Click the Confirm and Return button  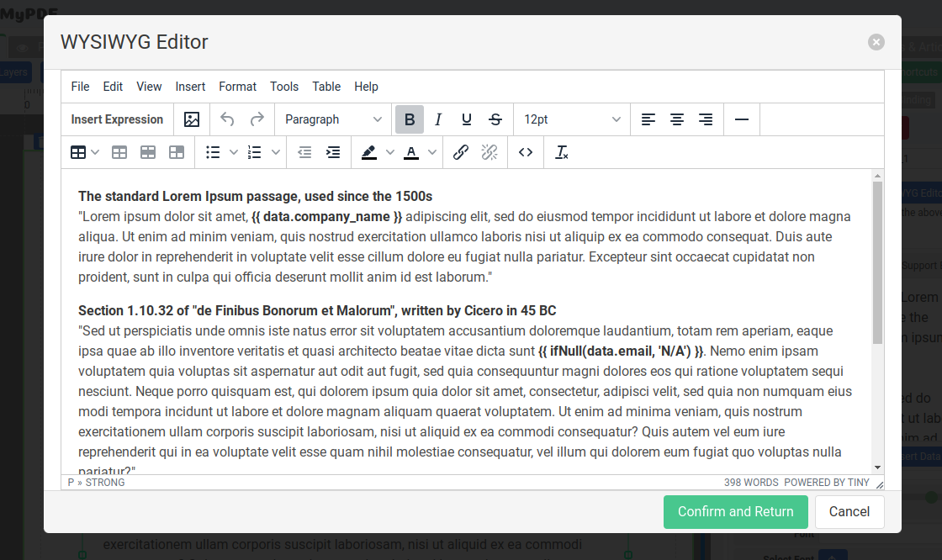735,511
